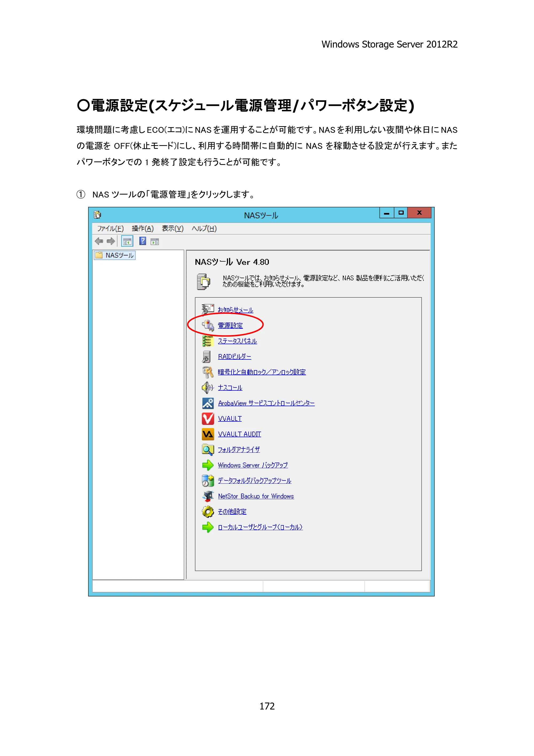Screen dimensions: 534x756
Task: Click the ナスコール speaker icon
Action: (208, 387)
